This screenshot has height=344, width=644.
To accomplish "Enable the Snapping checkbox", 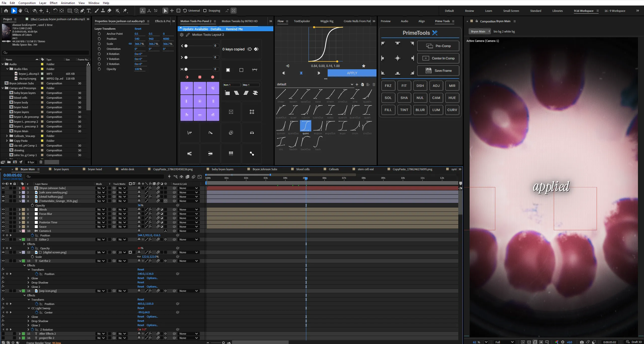I will point(205,11).
